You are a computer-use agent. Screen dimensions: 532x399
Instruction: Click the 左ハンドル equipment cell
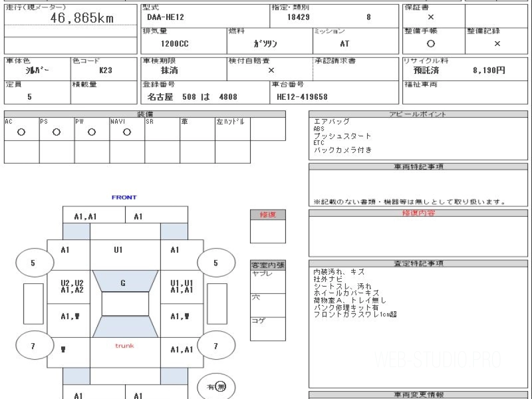pos(233,129)
